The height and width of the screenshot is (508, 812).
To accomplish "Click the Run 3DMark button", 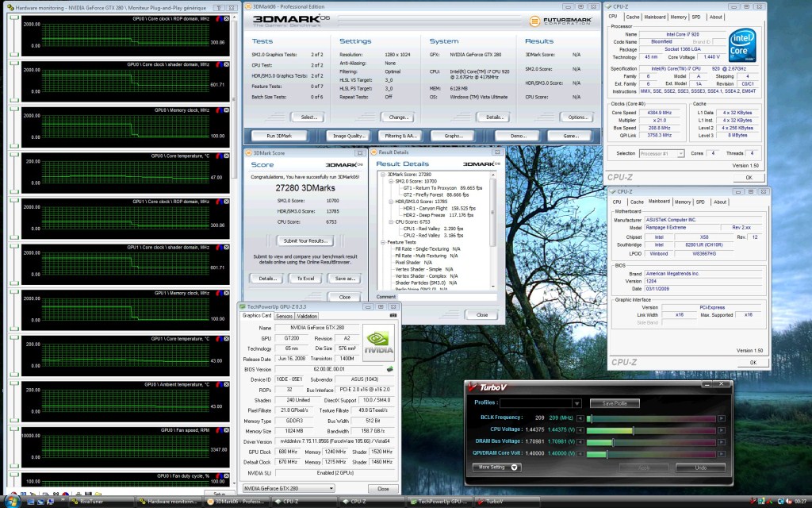I will tap(279, 136).
